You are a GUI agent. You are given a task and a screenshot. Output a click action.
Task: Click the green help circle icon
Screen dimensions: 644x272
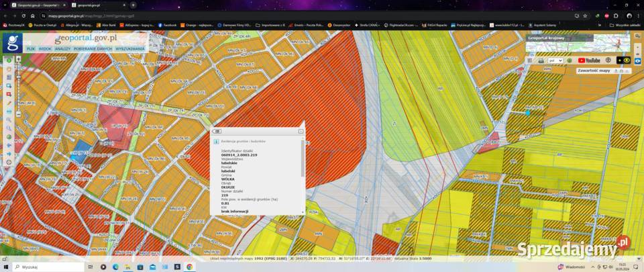click(570, 60)
